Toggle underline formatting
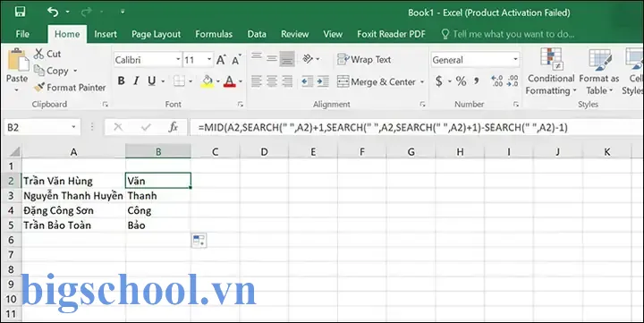 click(x=151, y=81)
